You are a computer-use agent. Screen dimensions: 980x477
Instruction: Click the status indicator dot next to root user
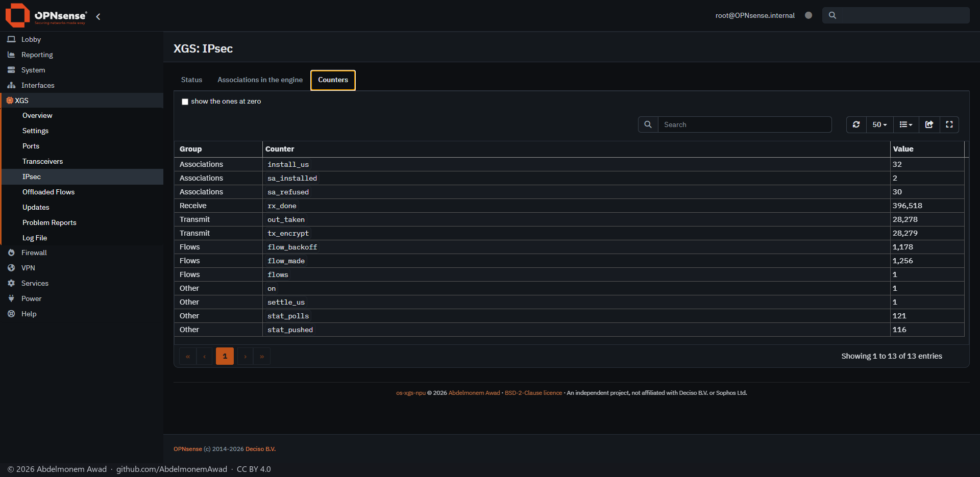tap(808, 15)
